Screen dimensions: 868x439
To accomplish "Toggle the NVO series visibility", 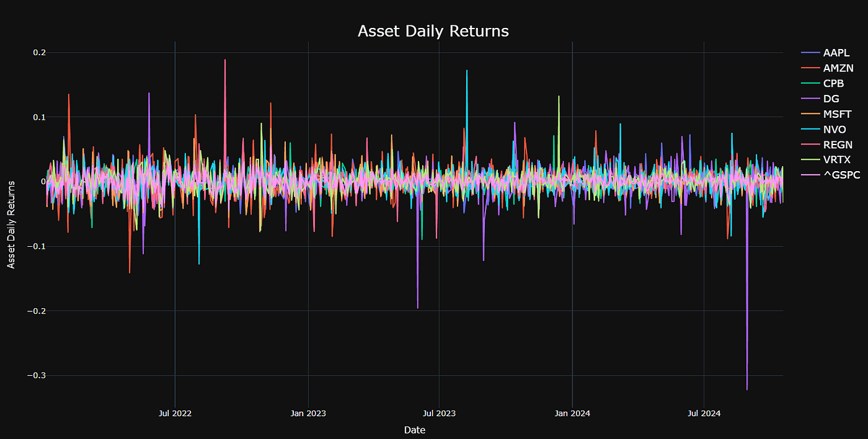I will click(x=833, y=130).
